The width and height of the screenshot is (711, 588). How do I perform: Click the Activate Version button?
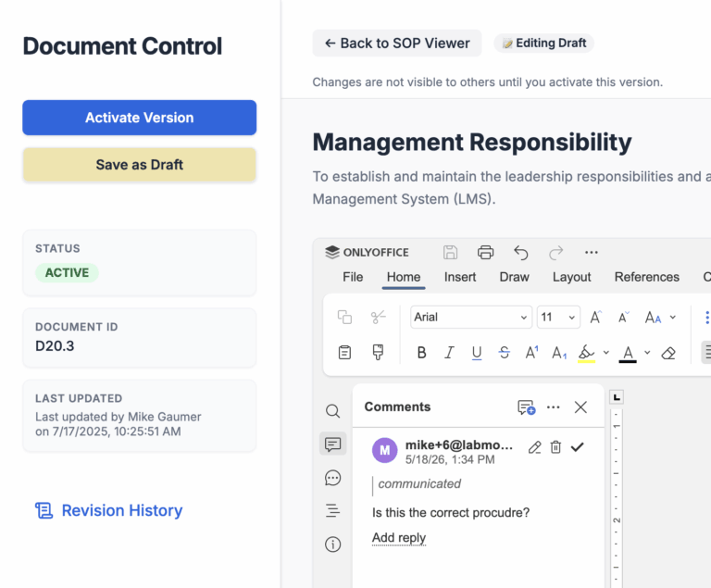tap(139, 118)
